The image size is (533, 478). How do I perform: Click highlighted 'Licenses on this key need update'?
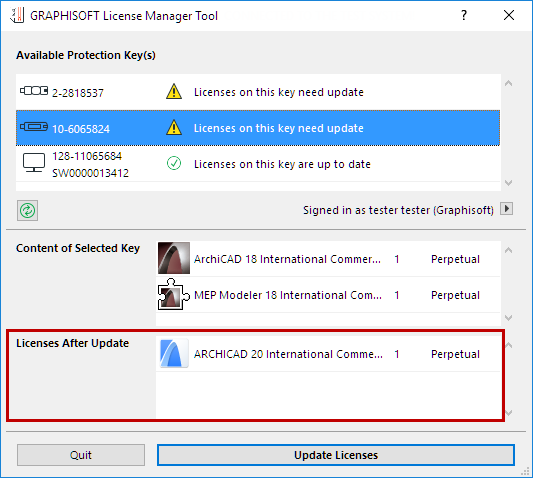point(279,128)
